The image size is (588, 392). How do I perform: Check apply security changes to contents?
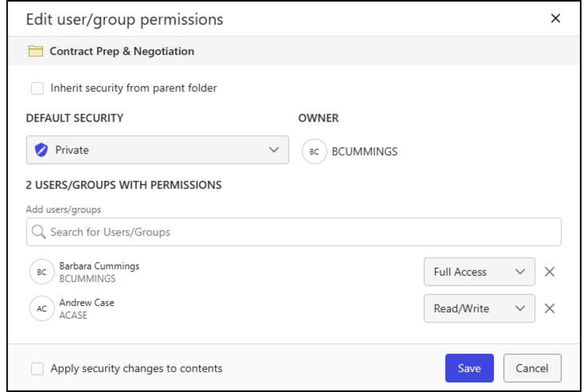click(x=37, y=369)
